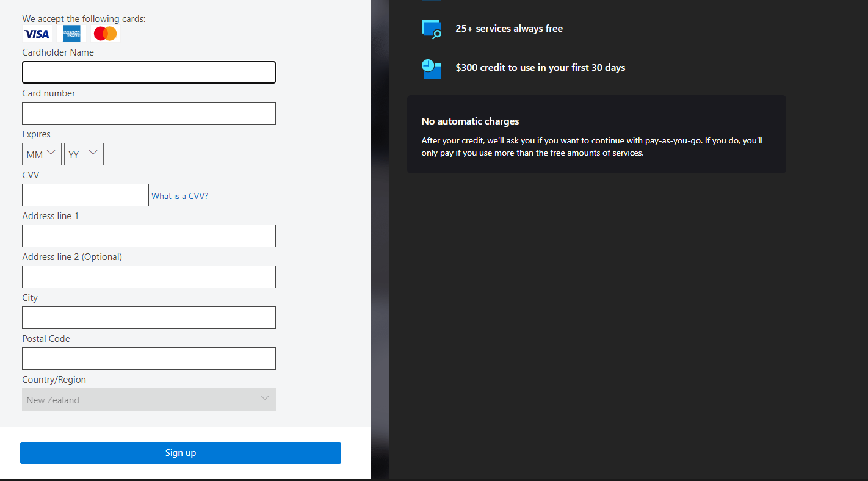Click the Mastercard logo
868x481 pixels.
106,34
